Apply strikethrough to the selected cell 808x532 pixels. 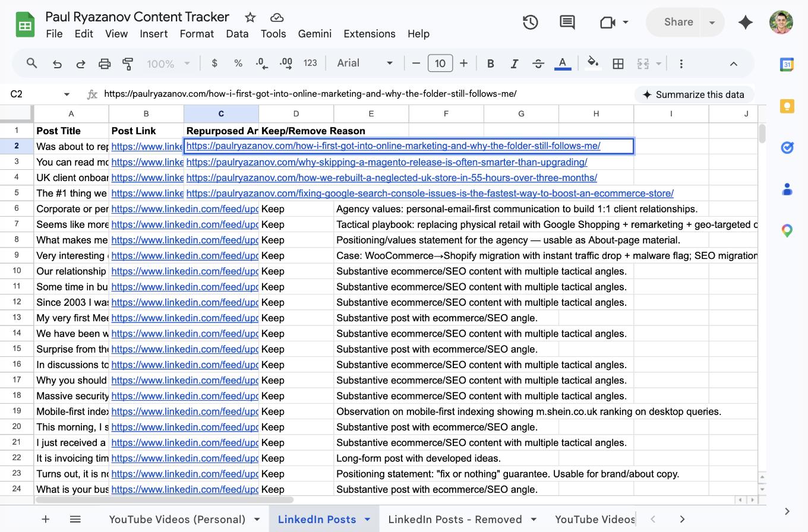pos(538,63)
